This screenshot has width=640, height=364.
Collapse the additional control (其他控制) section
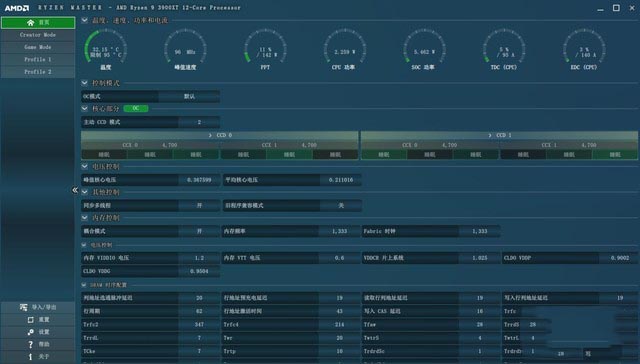coord(84,192)
